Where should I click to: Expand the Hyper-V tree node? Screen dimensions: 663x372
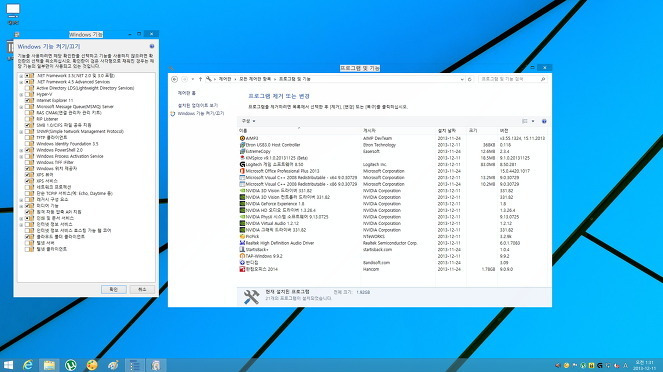(21, 95)
